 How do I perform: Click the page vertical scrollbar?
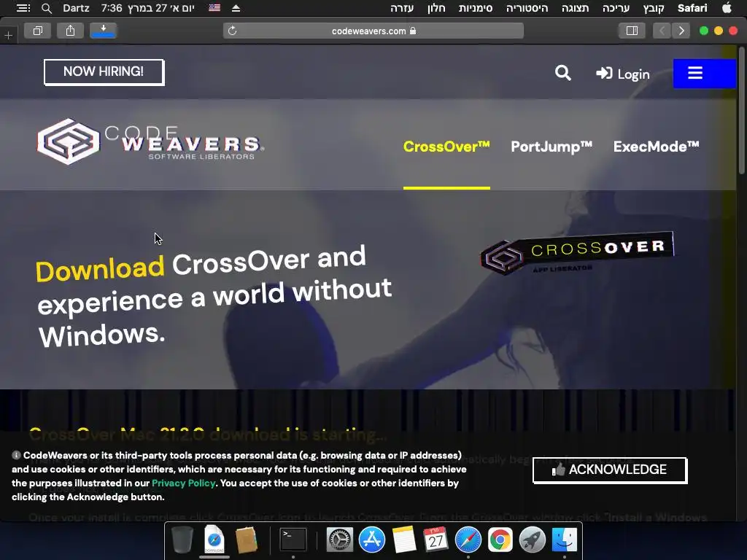(x=742, y=109)
